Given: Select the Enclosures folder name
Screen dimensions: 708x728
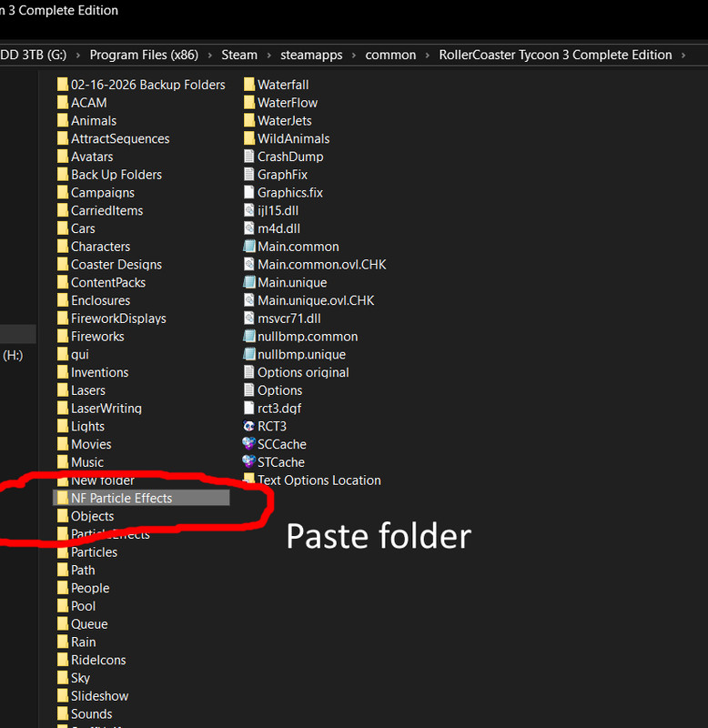Looking at the screenshot, I should pyautogui.click(x=100, y=300).
